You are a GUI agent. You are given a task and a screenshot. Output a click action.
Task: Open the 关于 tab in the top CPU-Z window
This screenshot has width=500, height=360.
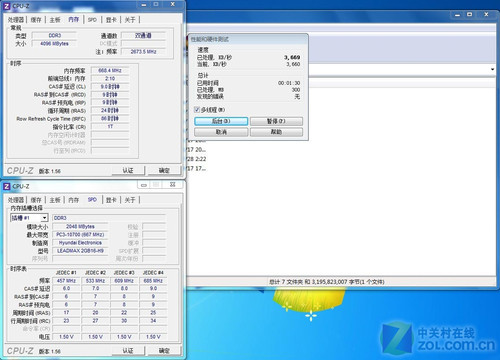130,20
